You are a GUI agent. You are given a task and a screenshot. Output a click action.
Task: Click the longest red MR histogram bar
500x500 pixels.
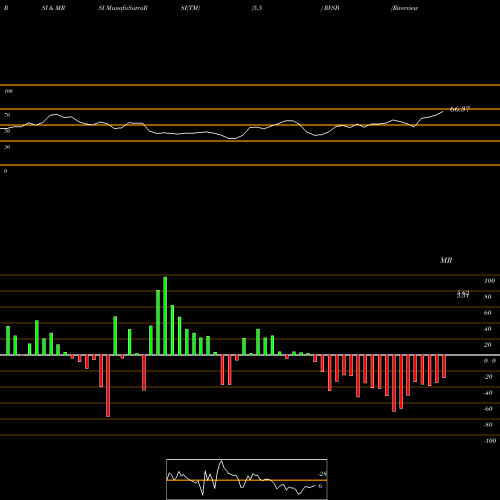pos(108,386)
